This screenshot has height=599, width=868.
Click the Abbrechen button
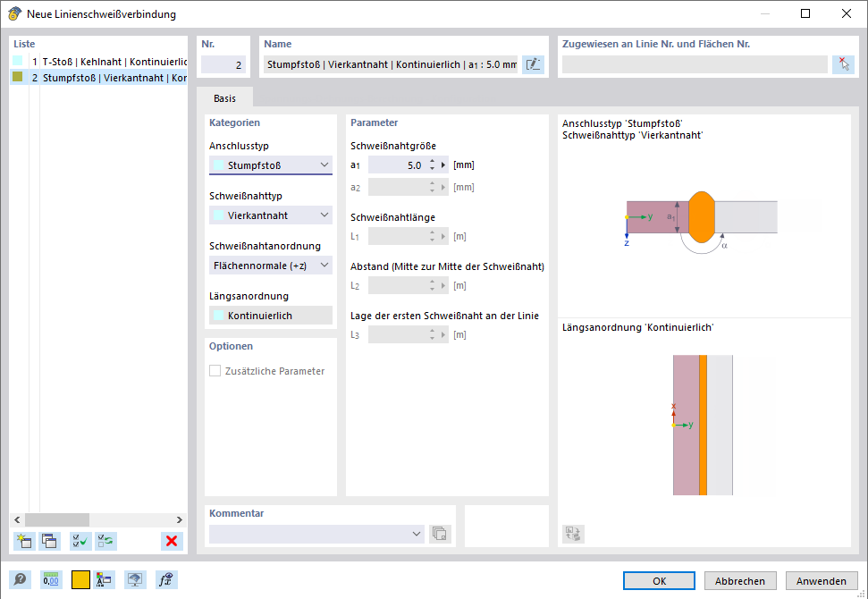(740, 581)
